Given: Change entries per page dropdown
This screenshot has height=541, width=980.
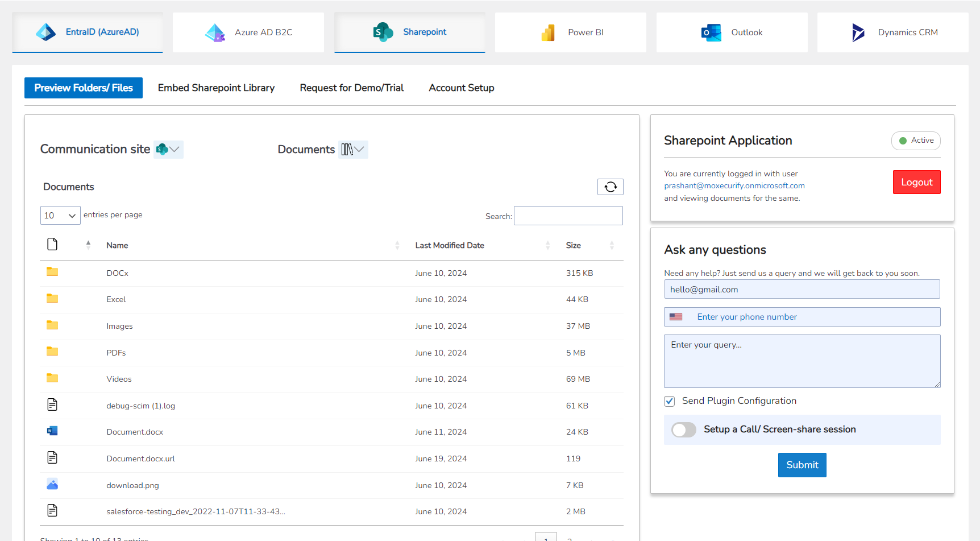Looking at the screenshot, I should tap(60, 215).
